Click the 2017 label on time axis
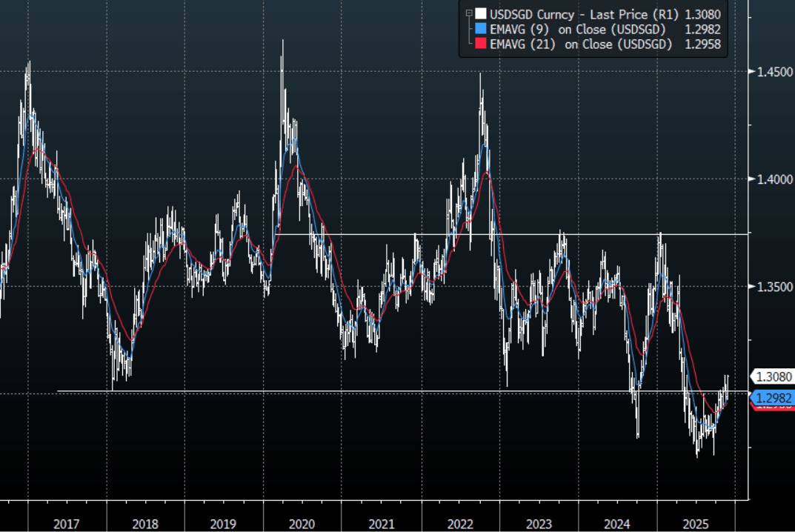The height and width of the screenshot is (532, 795). (67, 524)
